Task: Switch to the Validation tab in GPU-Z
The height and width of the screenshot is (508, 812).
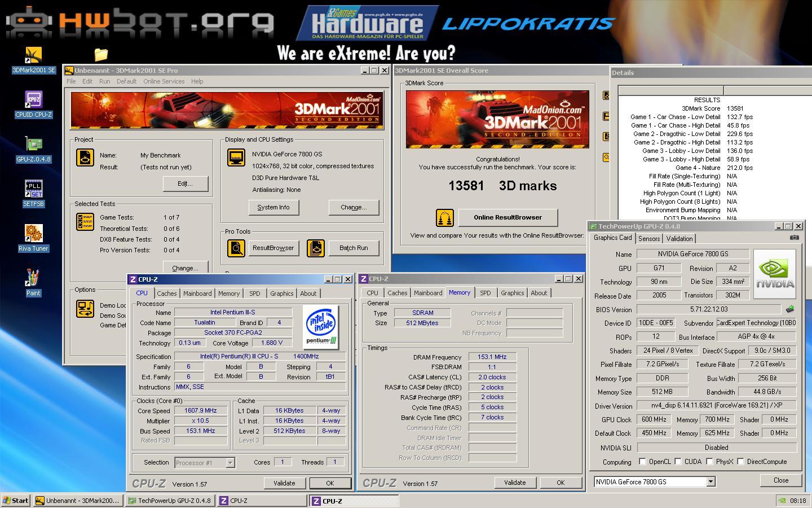Action: (679, 239)
